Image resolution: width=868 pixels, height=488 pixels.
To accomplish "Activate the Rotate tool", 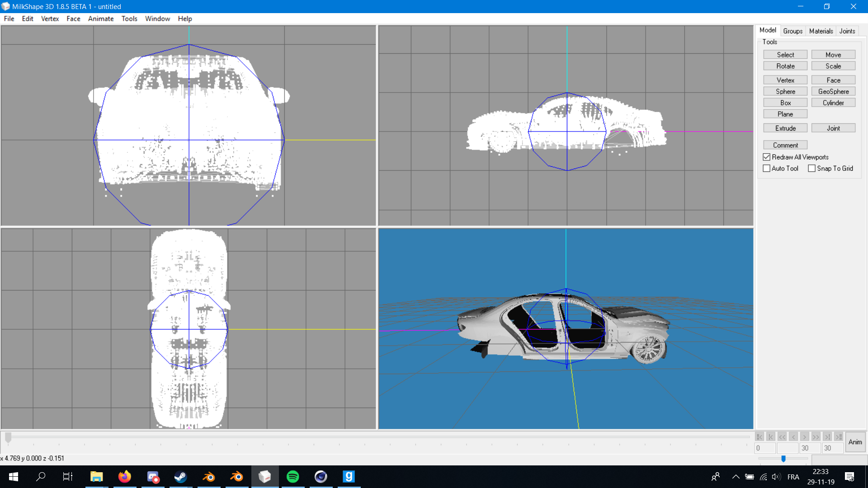I will click(785, 66).
